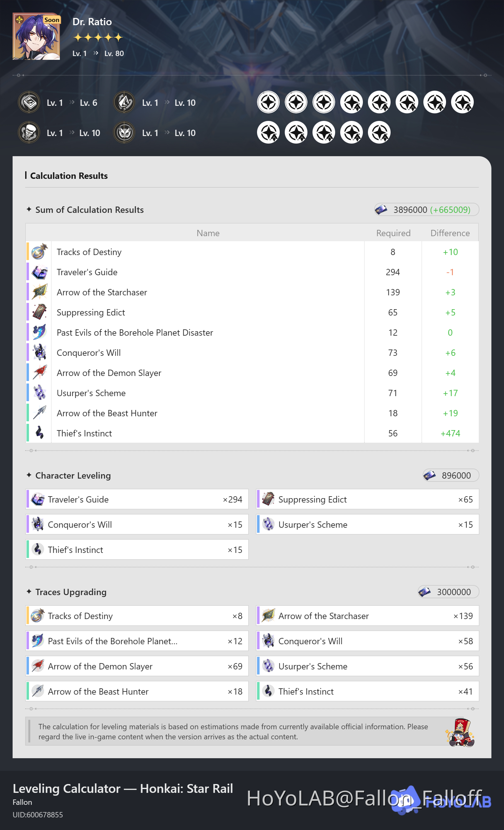Click the credit icon beside 3896000 total

pyautogui.click(x=381, y=209)
